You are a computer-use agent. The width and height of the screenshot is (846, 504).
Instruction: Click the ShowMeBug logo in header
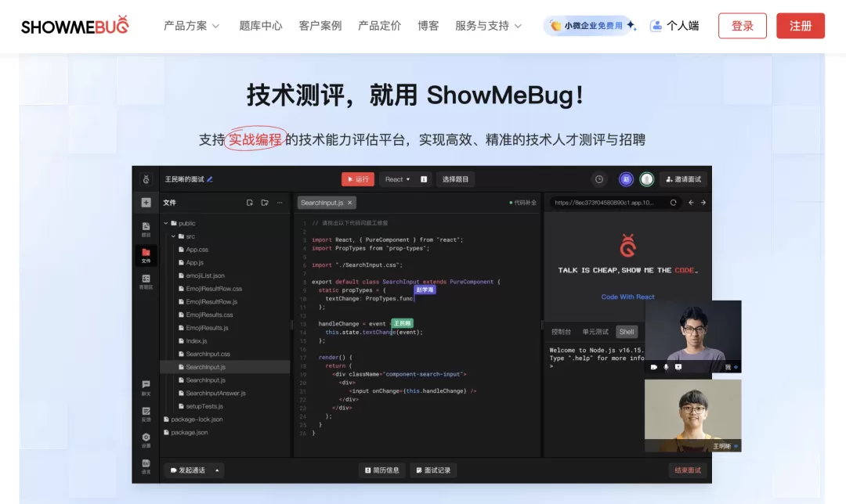tap(75, 25)
